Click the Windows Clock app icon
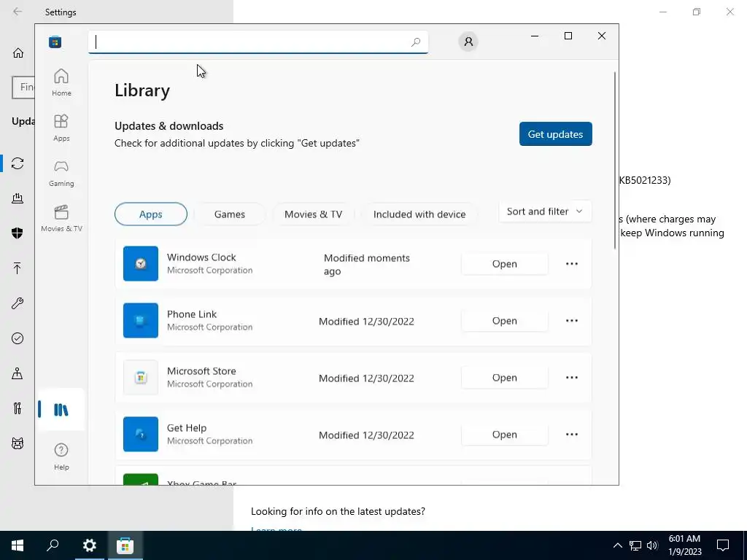Image resolution: width=747 pixels, height=560 pixels. click(x=141, y=263)
